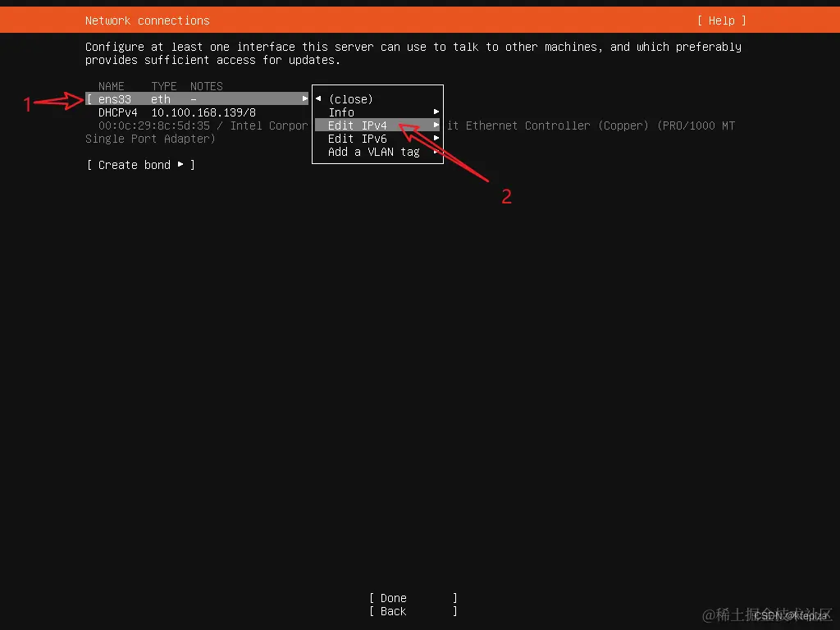This screenshot has width=840, height=630.
Task: Click the TYPE column header
Action: click(164, 86)
